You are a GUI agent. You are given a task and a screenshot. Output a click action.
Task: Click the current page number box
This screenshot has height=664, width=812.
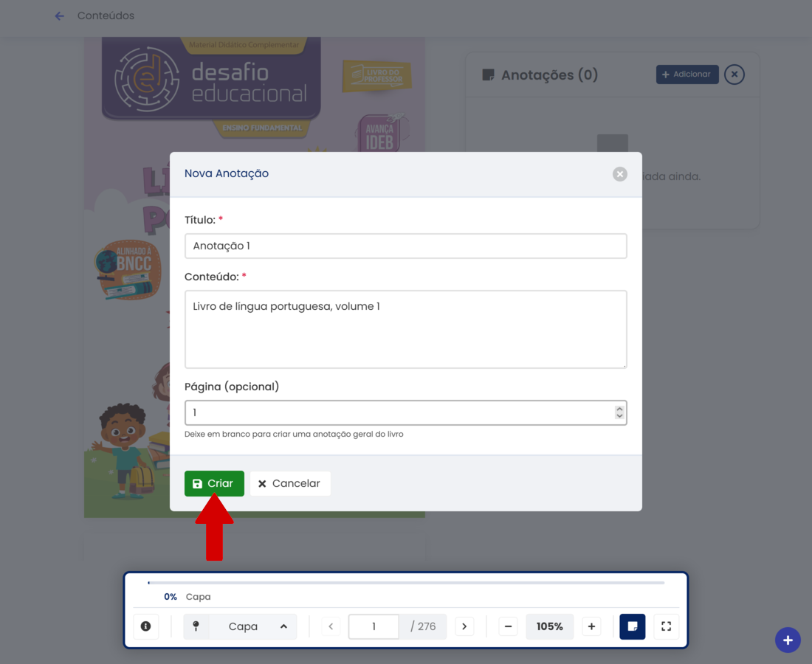point(374,626)
